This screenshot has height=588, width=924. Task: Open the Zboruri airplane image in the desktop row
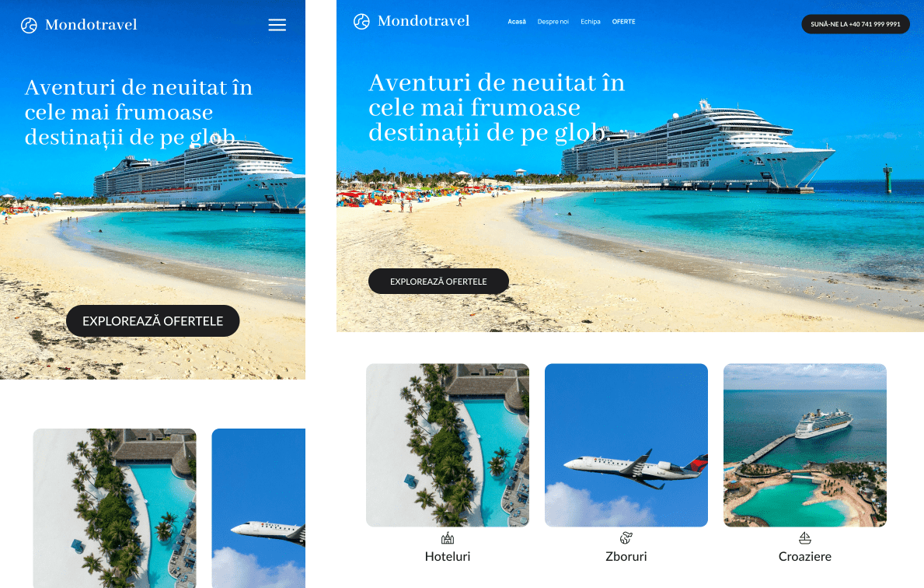pyautogui.click(x=626, y=445)
